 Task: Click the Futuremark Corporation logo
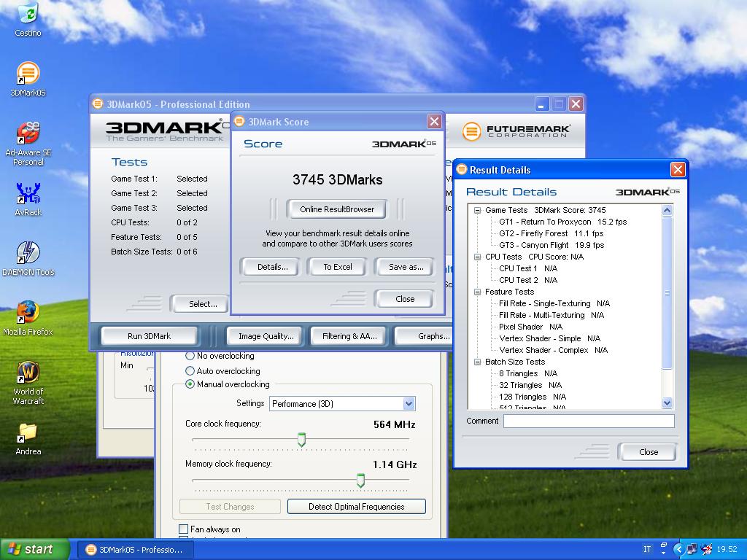(516, 131)
